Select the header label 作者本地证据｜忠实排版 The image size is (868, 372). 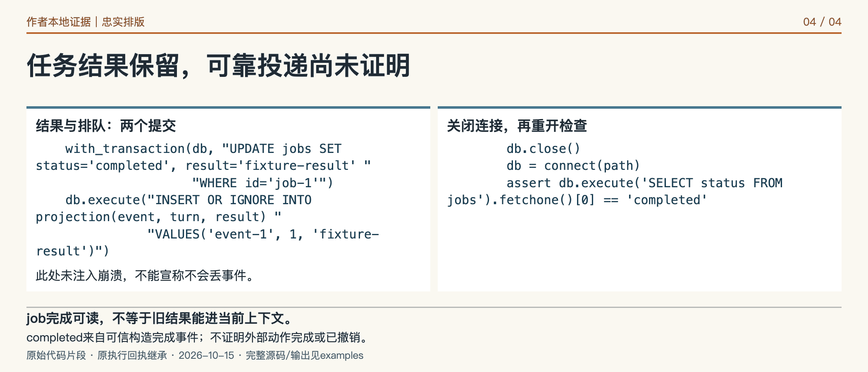[x=86, y=22]
